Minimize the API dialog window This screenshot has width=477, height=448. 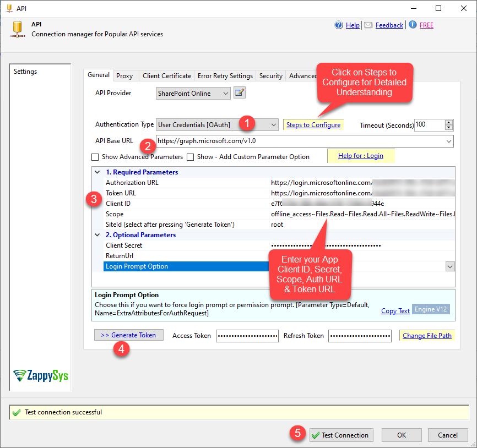(x=414, y=8)
